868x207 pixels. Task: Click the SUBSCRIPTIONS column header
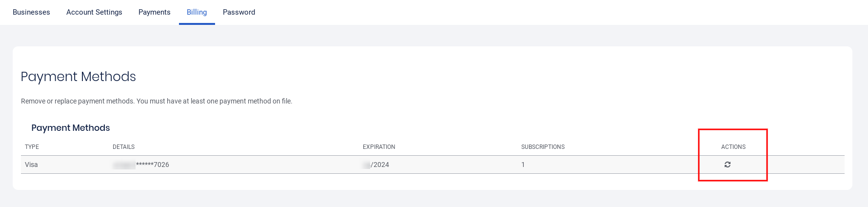click(x=543, y=147)
